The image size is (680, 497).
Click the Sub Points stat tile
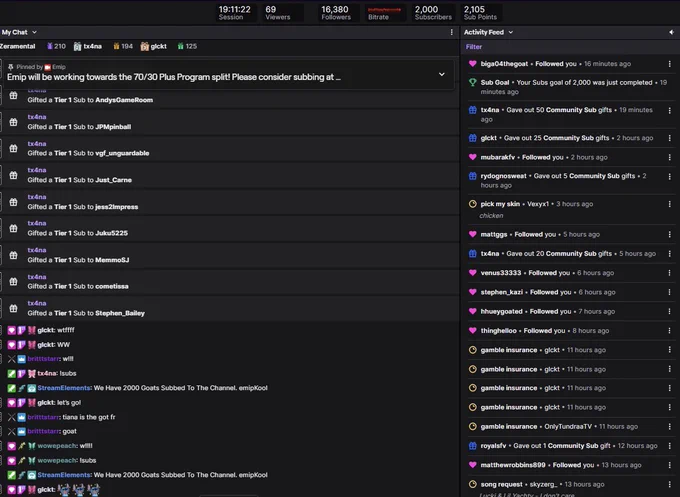click(x=481, y=13)
